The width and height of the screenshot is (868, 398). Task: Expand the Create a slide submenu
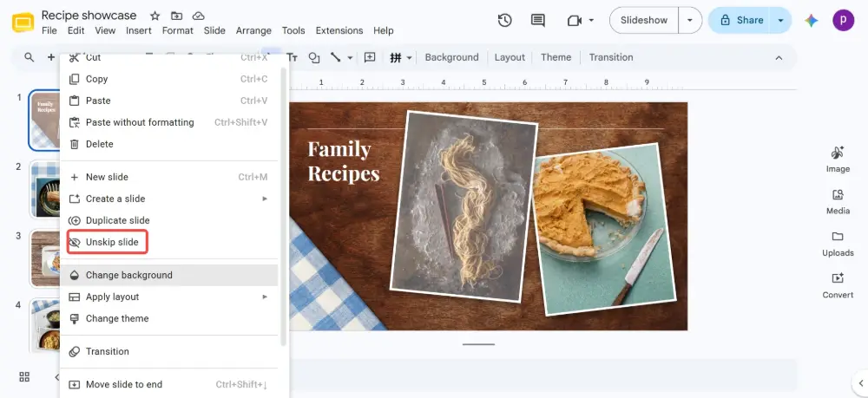[265, 199]
